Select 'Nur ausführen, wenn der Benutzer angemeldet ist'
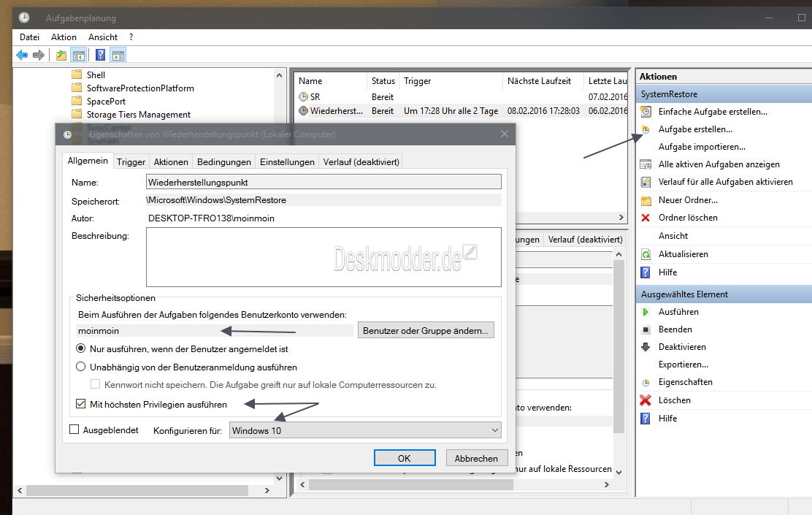 point(81,348)
